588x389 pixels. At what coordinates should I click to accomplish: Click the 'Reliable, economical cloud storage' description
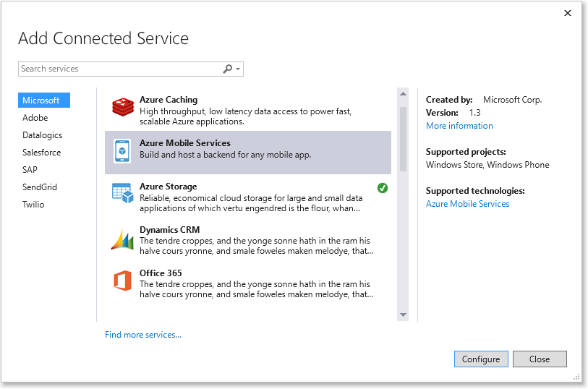(x=251, y=202)
